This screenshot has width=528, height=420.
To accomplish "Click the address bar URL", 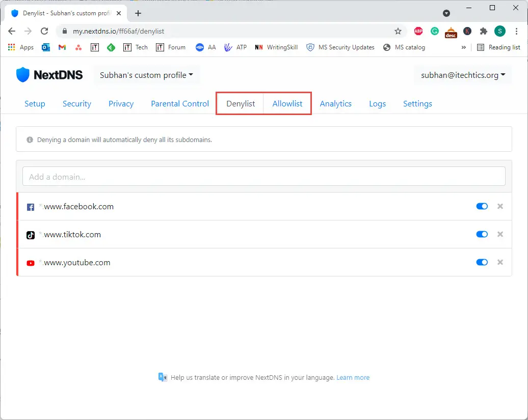I will click(x=119, y=31).
